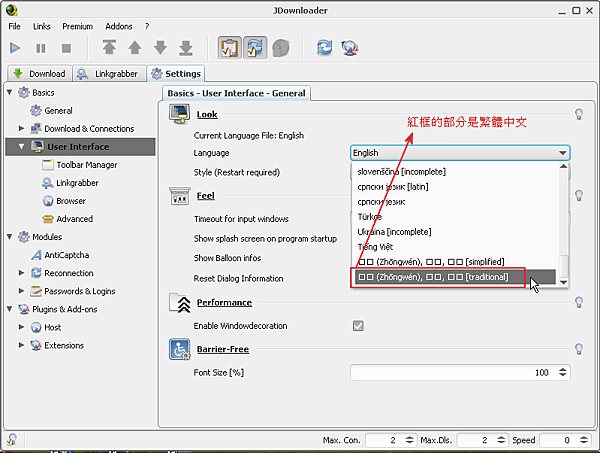Screen dimensions: 600x453
Task: Expand the Reconnection node
Action: click(21, 273)
